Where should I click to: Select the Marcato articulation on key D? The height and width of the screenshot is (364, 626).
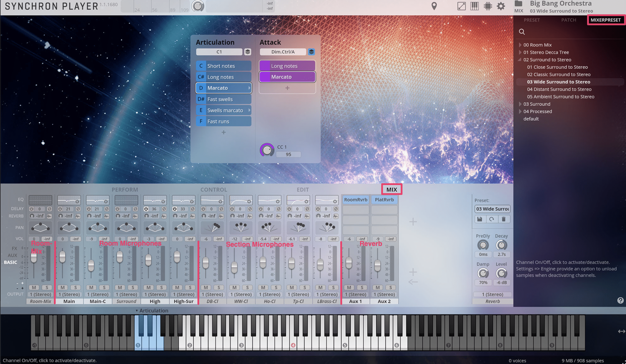224,88
